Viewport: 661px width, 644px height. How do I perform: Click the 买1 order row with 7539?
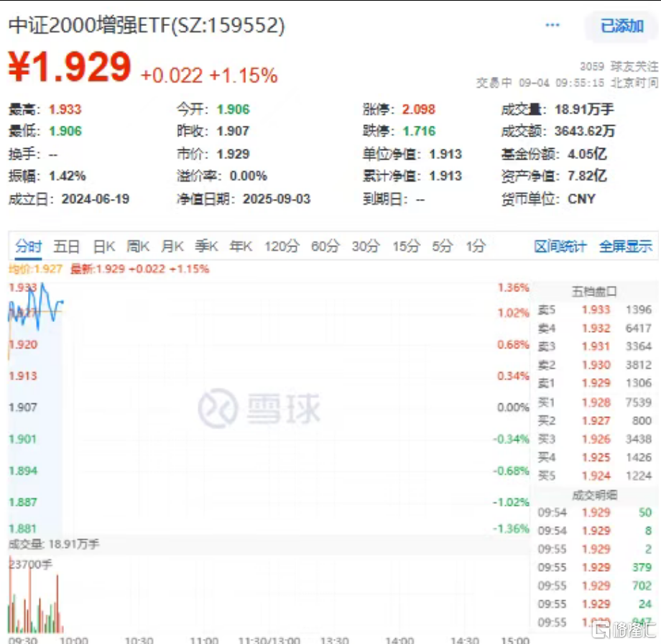(x=594, y=402)
